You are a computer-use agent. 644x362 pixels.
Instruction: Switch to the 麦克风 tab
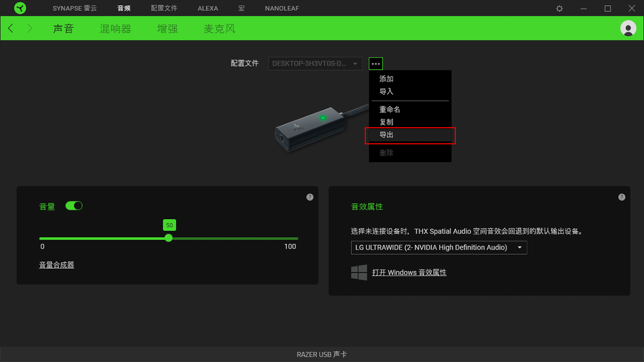click(x=219, y=28)
